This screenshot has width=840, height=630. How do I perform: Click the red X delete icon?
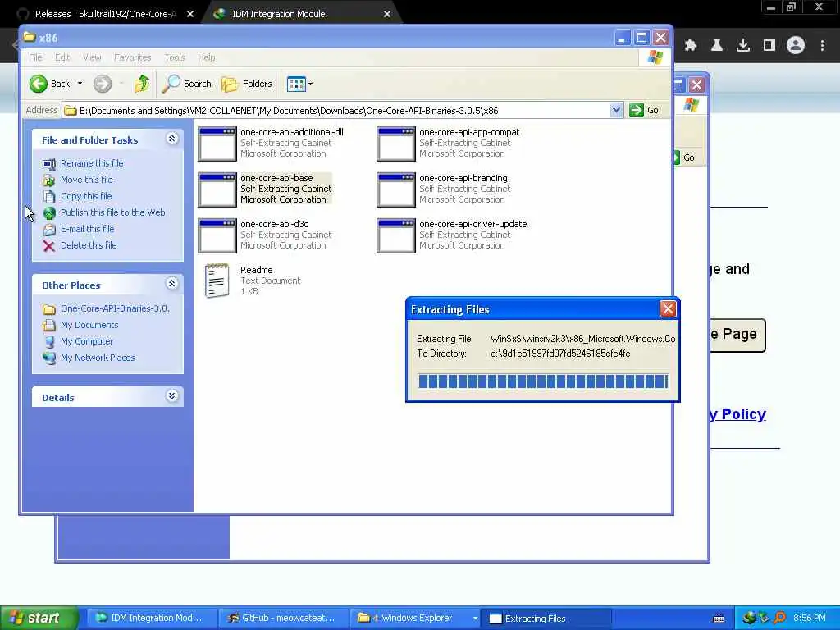(48, 246)
